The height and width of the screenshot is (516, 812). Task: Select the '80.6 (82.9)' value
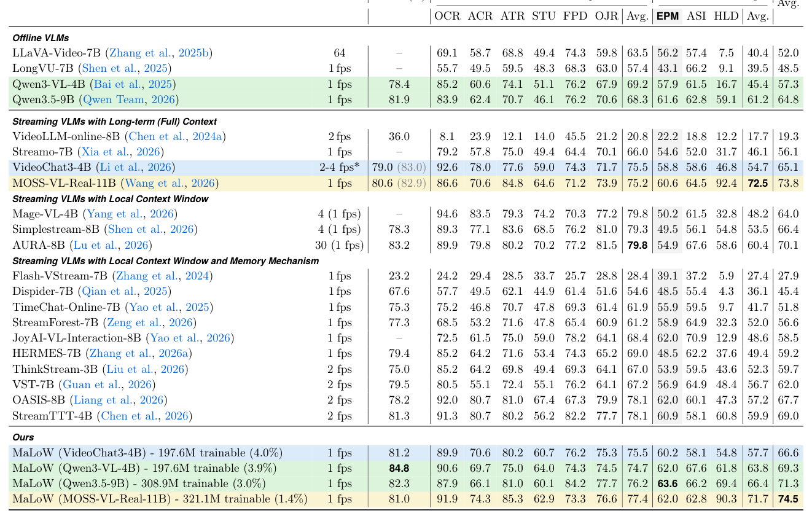(399, 182)
